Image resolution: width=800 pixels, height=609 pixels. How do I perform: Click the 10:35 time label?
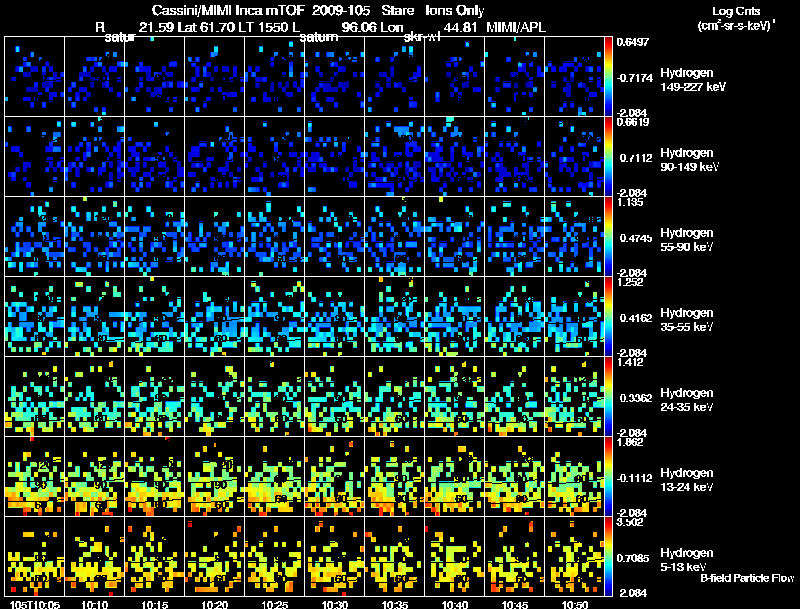394,604
